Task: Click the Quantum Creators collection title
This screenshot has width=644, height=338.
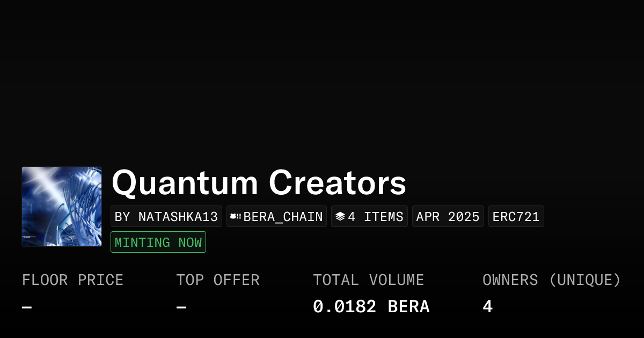Action: pos(259,182)
